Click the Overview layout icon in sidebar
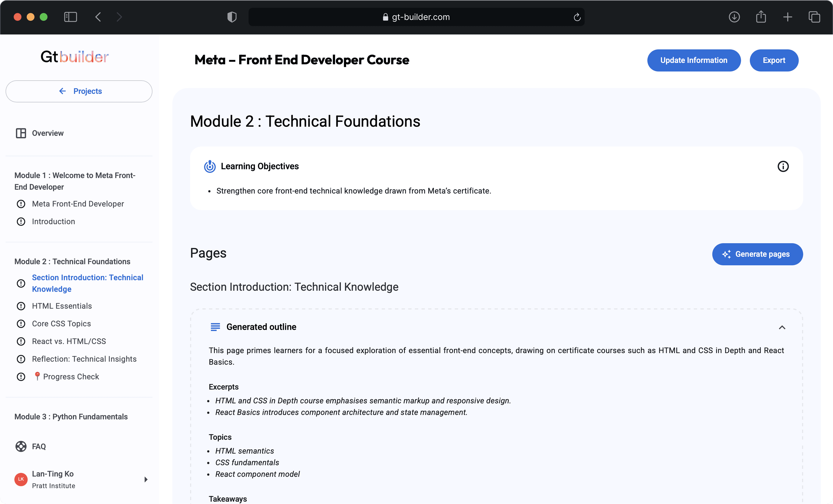This screenshot has width=833, height=504. click(x=21, y=133)
